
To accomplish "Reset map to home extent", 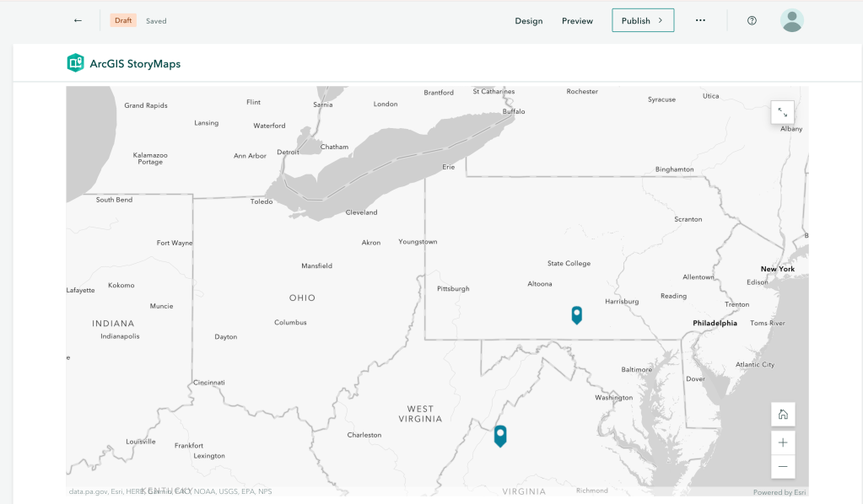I will pyautogui.click(x=783, y=414).
